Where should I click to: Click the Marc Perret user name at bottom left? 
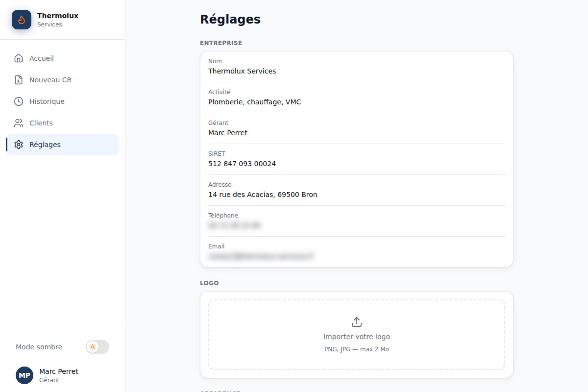point(59,371)
